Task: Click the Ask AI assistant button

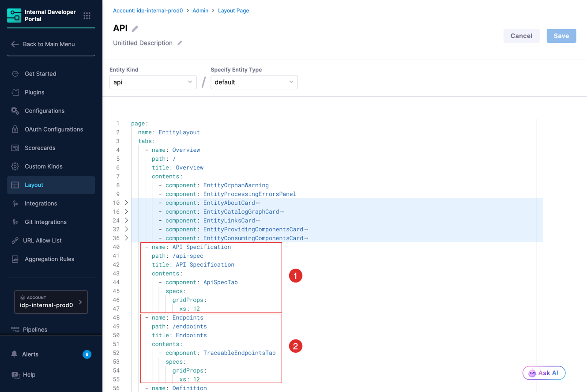Action: point(544,373)
